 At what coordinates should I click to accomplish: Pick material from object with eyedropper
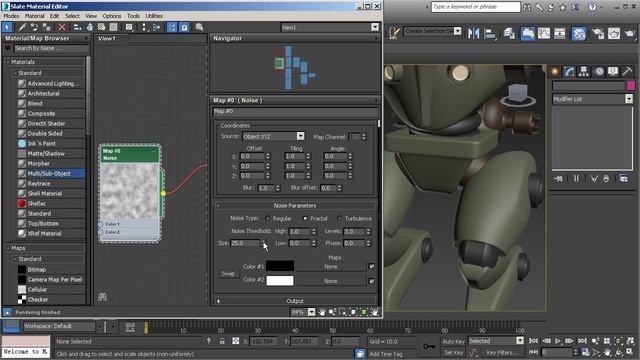point(22,27)
